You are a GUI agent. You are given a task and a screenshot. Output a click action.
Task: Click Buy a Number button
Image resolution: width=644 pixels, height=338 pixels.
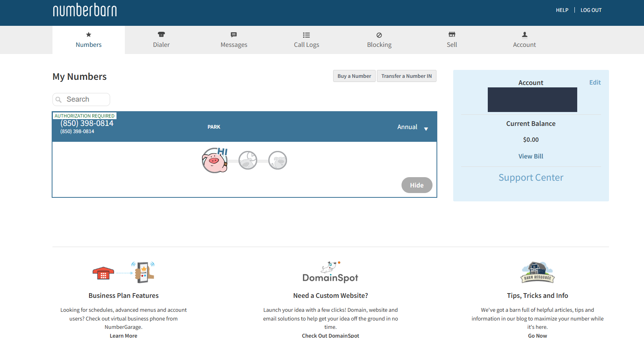[354, 76]
